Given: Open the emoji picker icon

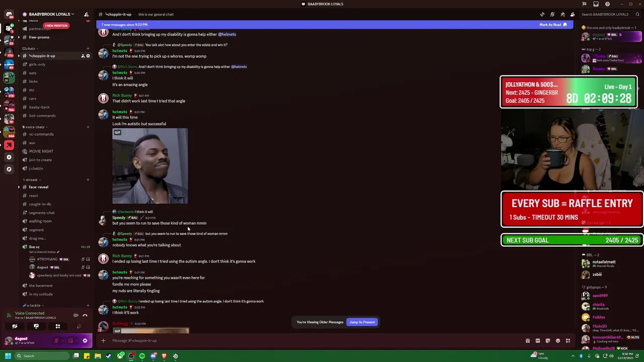Looking at the screenshot, I should (x=558, y=340).
